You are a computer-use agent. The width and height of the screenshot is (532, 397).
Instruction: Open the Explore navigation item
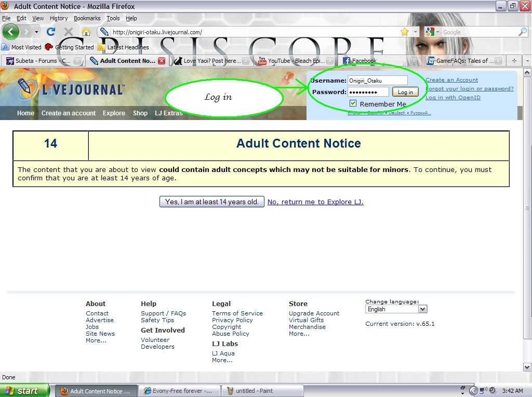pos(114,113)
